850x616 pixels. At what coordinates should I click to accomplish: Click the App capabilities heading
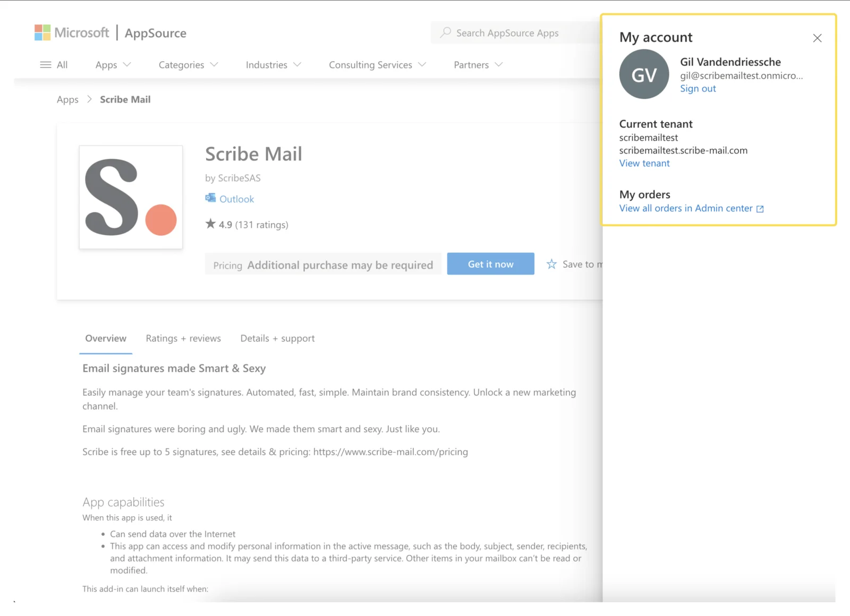click(x=123, y=502)
